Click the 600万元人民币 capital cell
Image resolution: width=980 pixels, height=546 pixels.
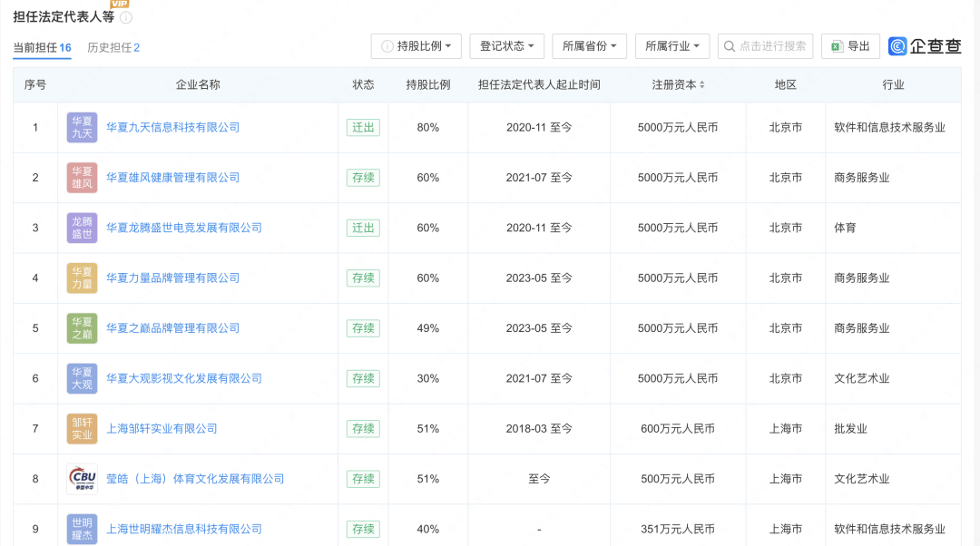678,429
